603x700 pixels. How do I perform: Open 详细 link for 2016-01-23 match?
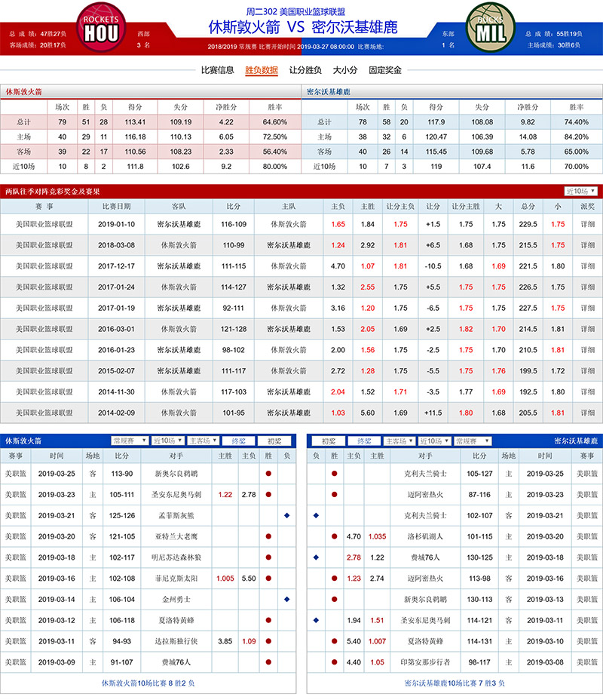click(587, 350)
